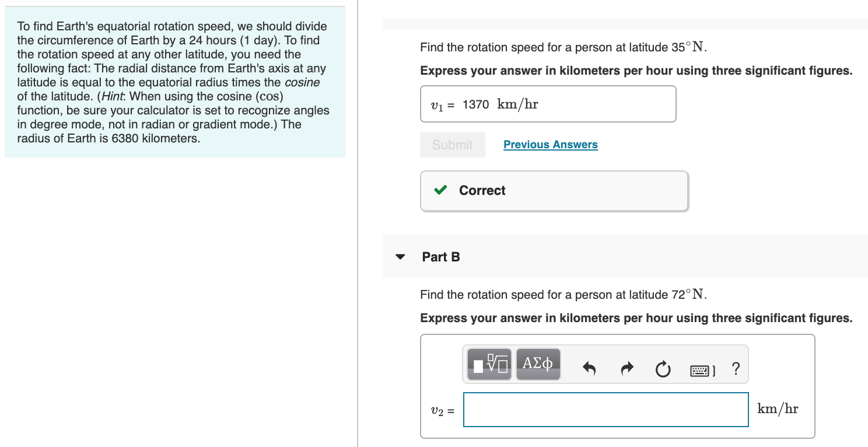Screen dimensions: 868x447
Task: Collapse the Part B section
Action: pos(399,257)
